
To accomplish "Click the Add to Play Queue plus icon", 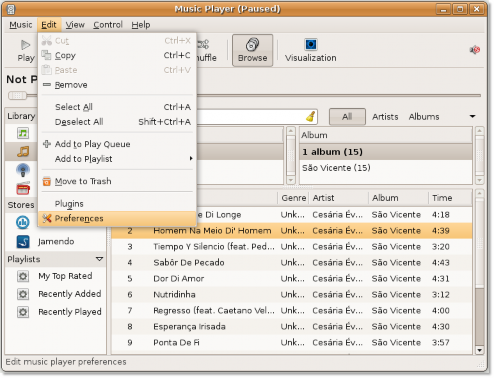I will (47, 144).
